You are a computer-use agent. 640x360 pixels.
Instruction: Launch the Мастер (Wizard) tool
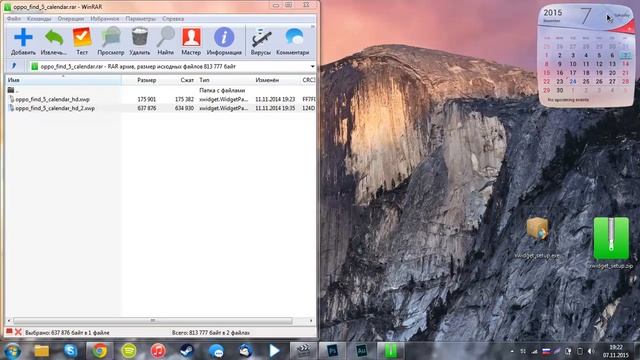pyautogui.click(x=191, y=41)
